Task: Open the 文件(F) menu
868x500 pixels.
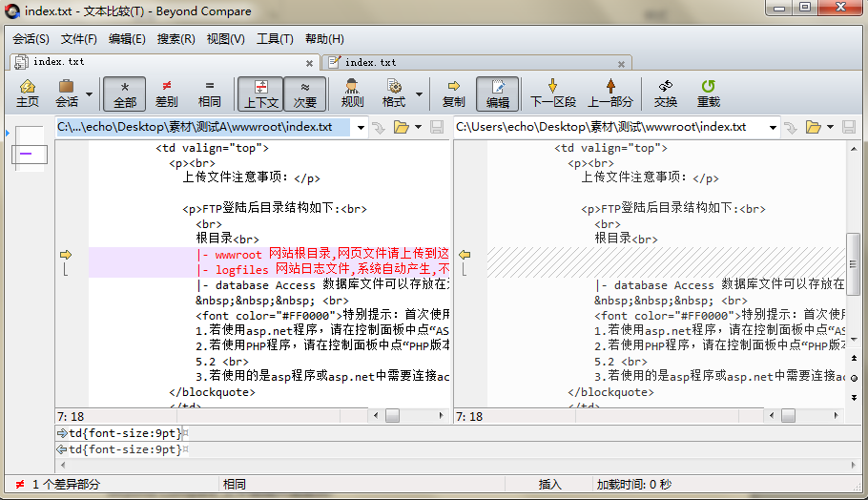Action: 78,39
